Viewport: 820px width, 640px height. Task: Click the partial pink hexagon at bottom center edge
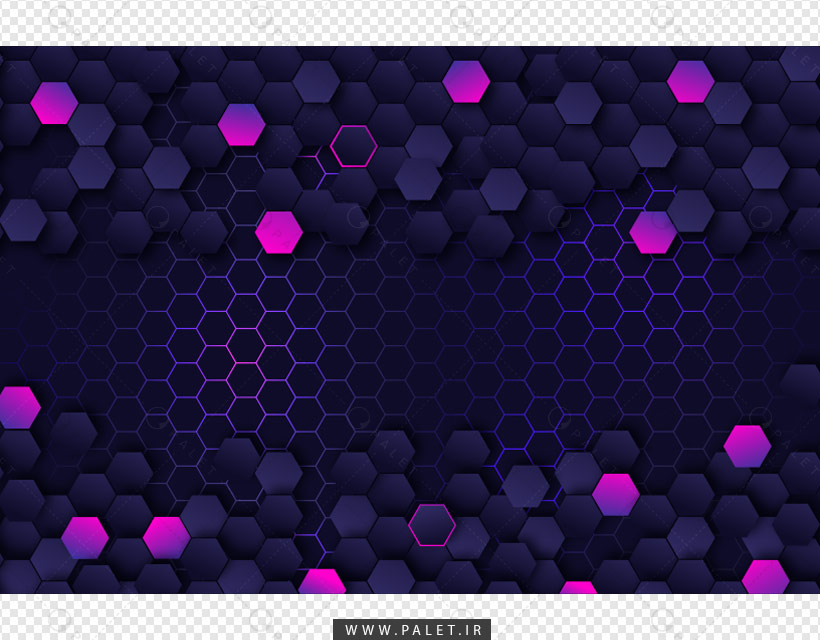point(322,581)
